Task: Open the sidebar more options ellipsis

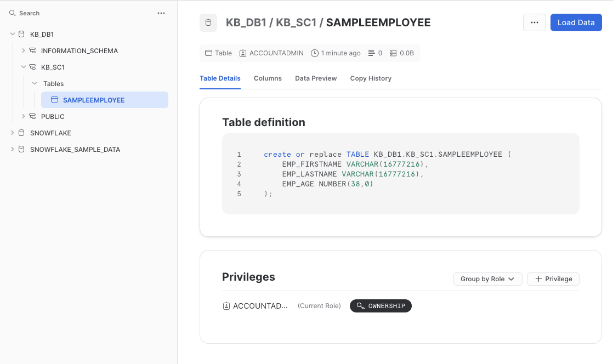Action: click(x=161, y=13)
